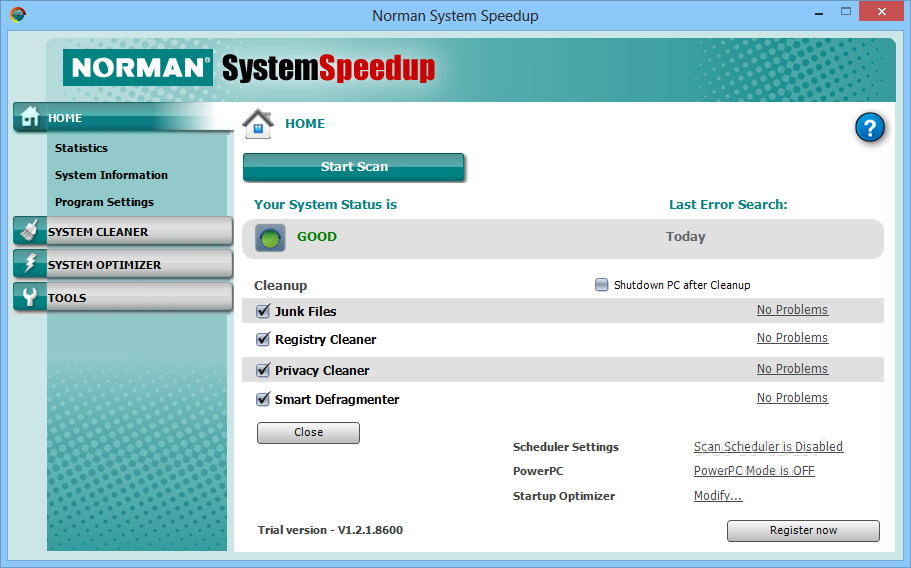
Task: Open the SYSTEM CLEANER section
Action: point(123,231)
